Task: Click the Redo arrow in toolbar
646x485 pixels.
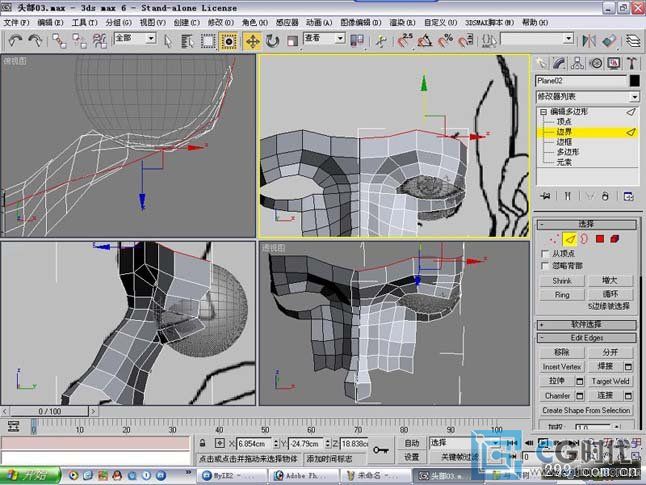Action: 35,41
